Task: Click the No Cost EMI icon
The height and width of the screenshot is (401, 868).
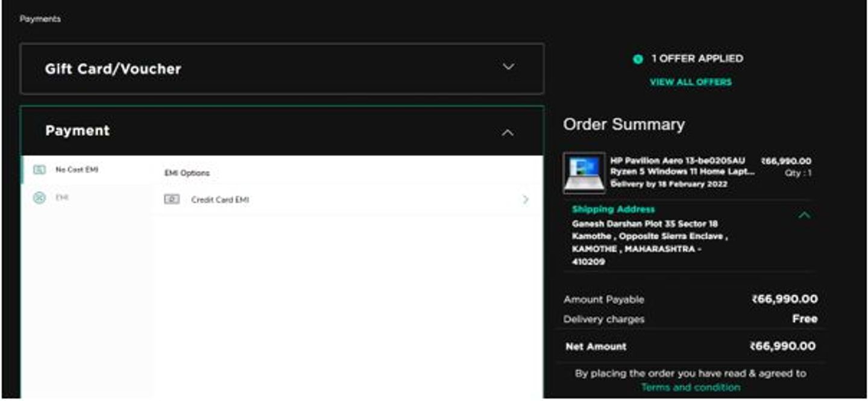Action: click(39, 170)
